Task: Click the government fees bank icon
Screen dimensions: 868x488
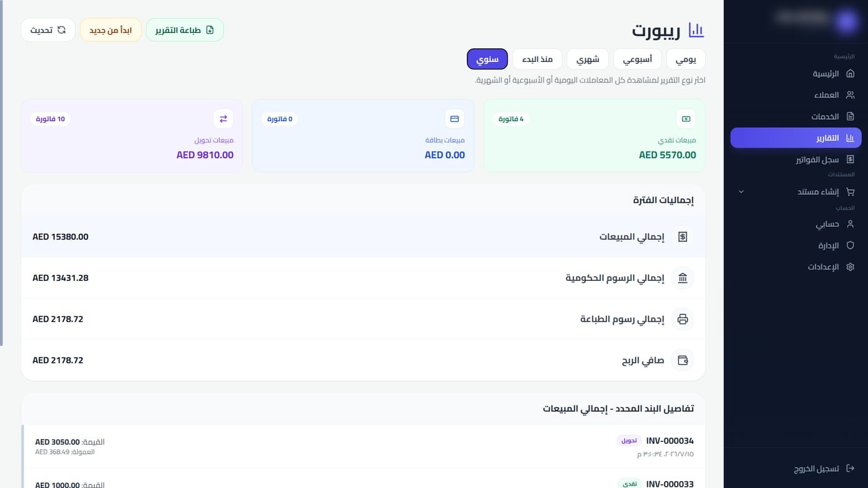Action: point(683,278)
